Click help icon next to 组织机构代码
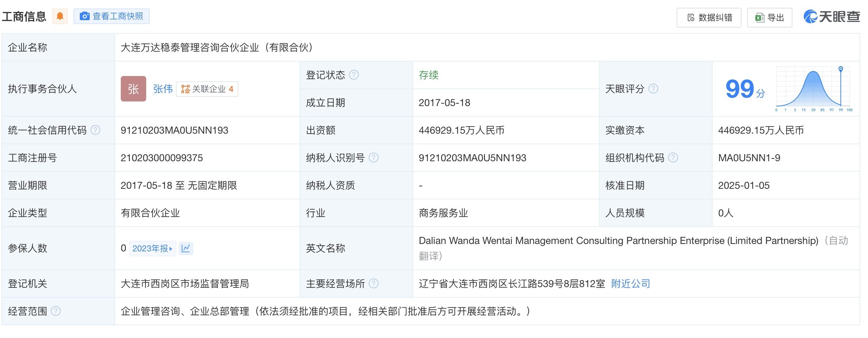Viewport: 868px width, 338px height. point(673,158)
